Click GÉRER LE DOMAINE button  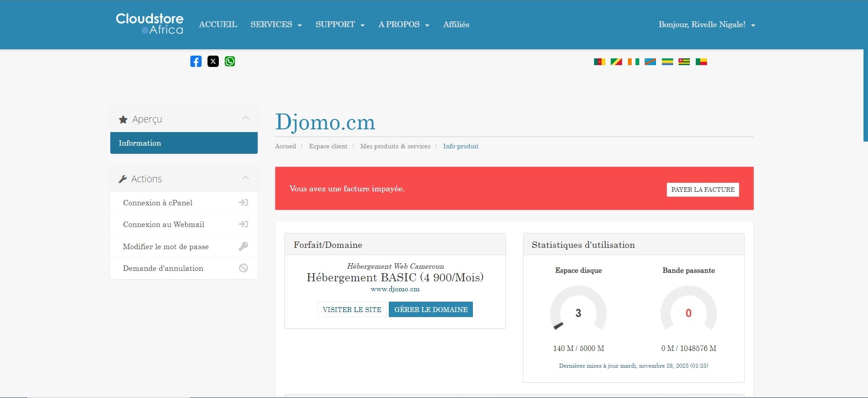pos(431,309)
